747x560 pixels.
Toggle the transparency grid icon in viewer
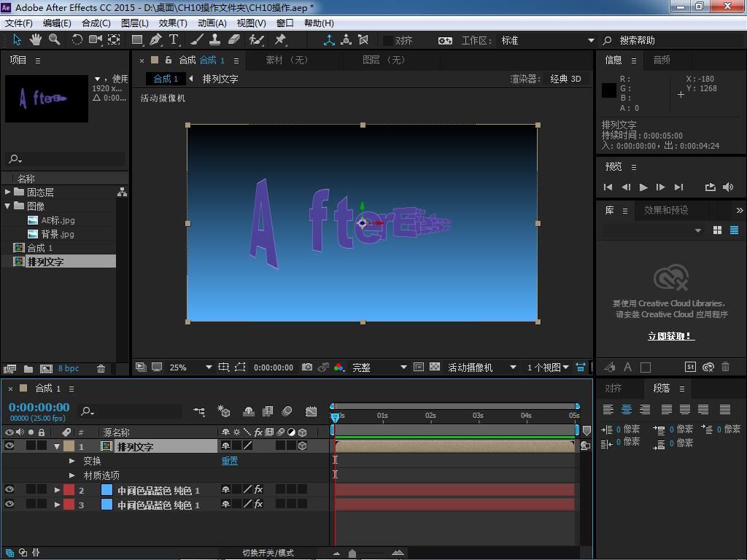tap(435, 367)
